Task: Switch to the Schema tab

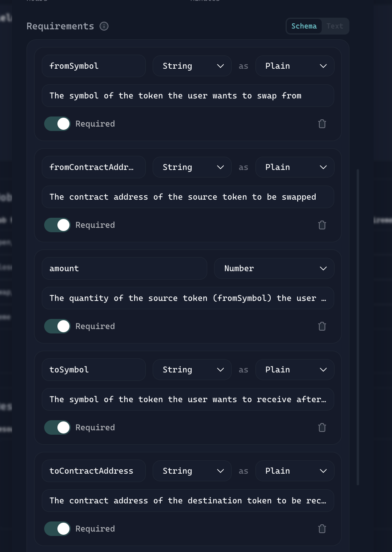Action: tap(304, 26)
